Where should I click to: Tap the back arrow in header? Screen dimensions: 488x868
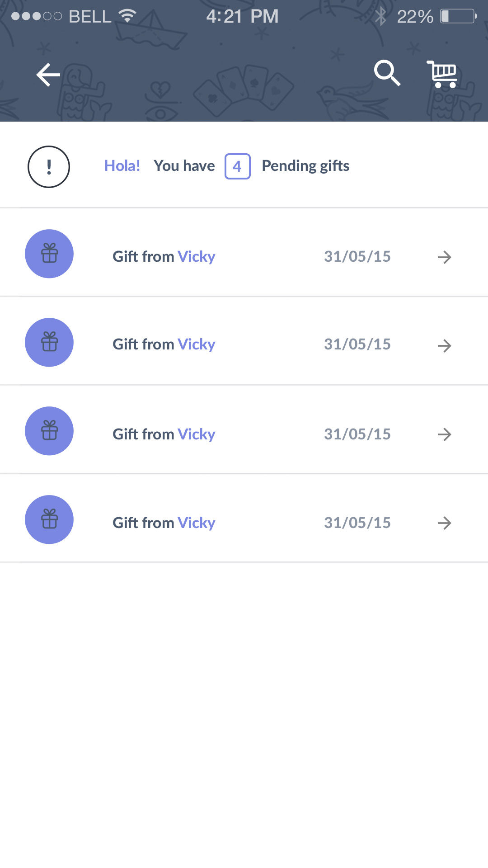48,75
